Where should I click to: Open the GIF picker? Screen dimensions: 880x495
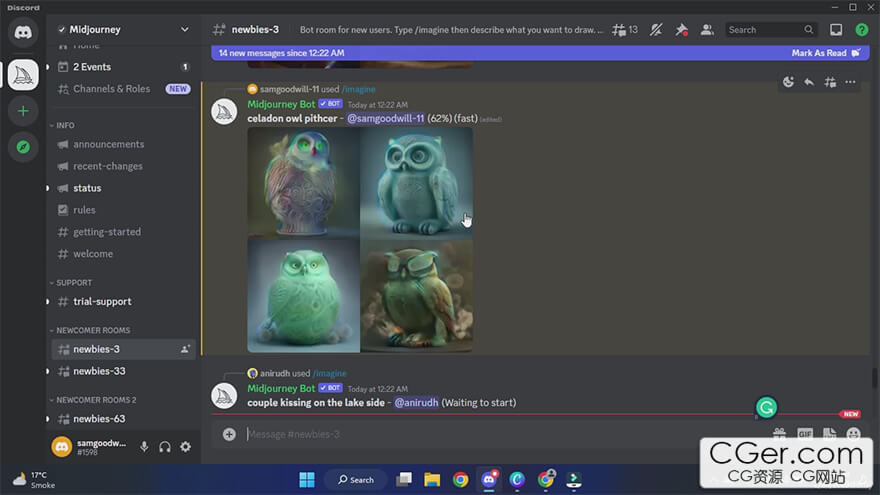coord(805,433)
